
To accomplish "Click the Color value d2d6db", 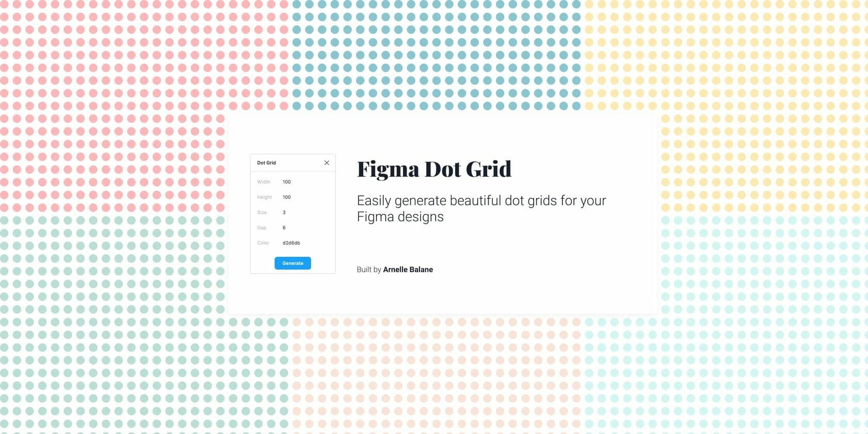I will click(x=292, y=243).
